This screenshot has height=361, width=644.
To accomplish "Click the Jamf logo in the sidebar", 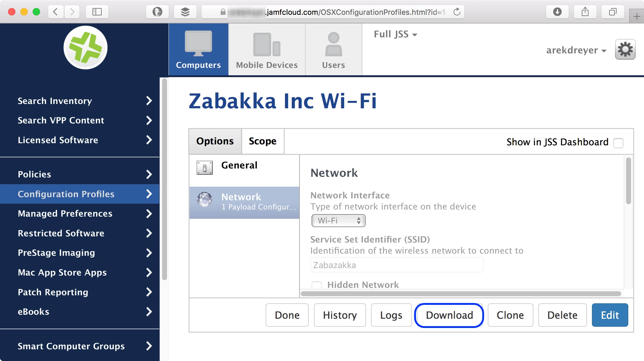I will pyautogui.click(x=85, y=48).
